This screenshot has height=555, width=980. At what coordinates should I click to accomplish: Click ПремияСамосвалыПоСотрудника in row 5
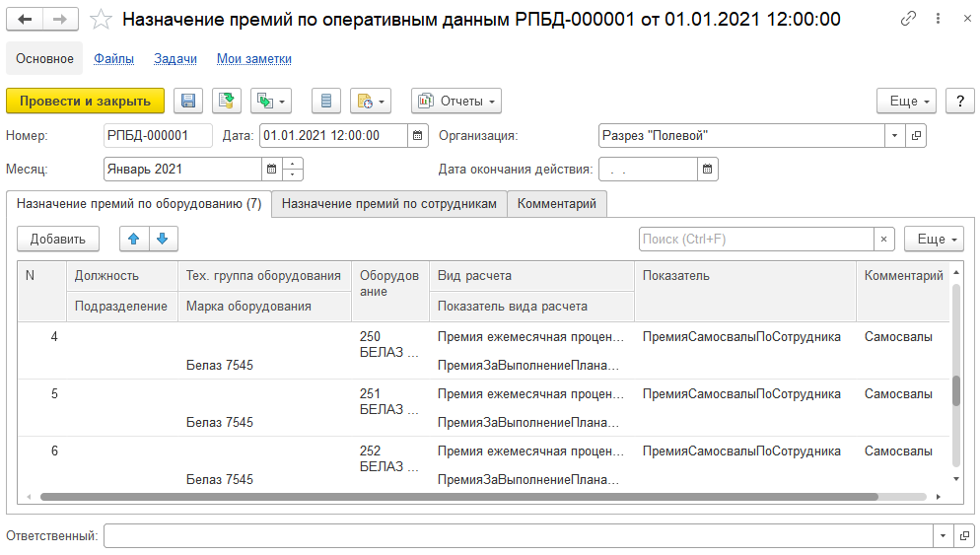[x=741, y=393]
